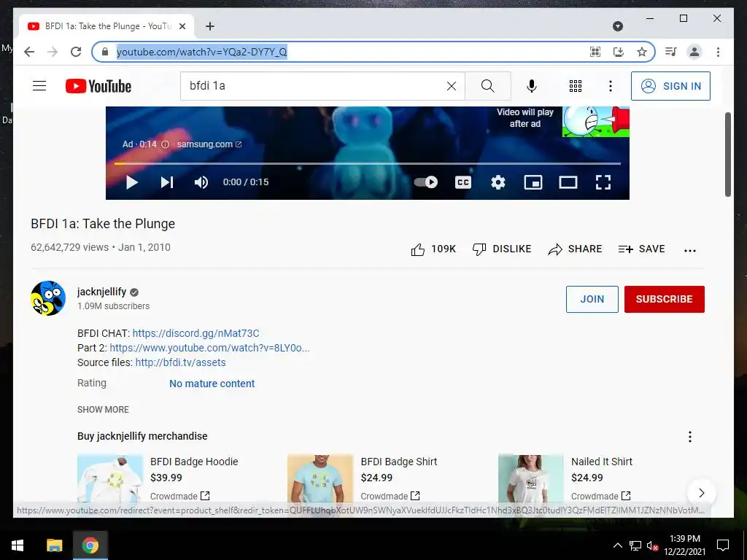The height and width of the screenshot is (560, 747).
Task: Open YouTube settings three-dot menu
Action: 611,86
